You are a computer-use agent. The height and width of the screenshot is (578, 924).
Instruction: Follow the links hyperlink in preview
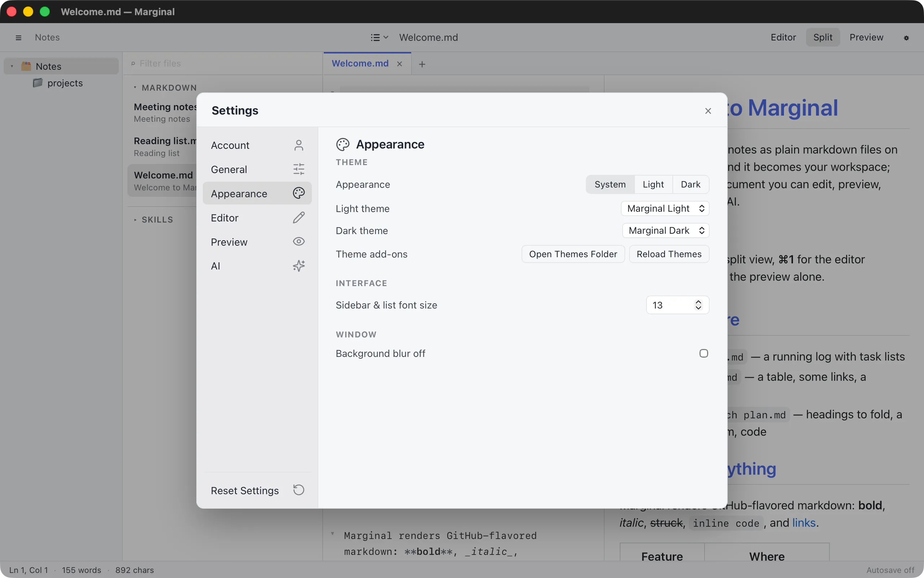pos(804,523)
